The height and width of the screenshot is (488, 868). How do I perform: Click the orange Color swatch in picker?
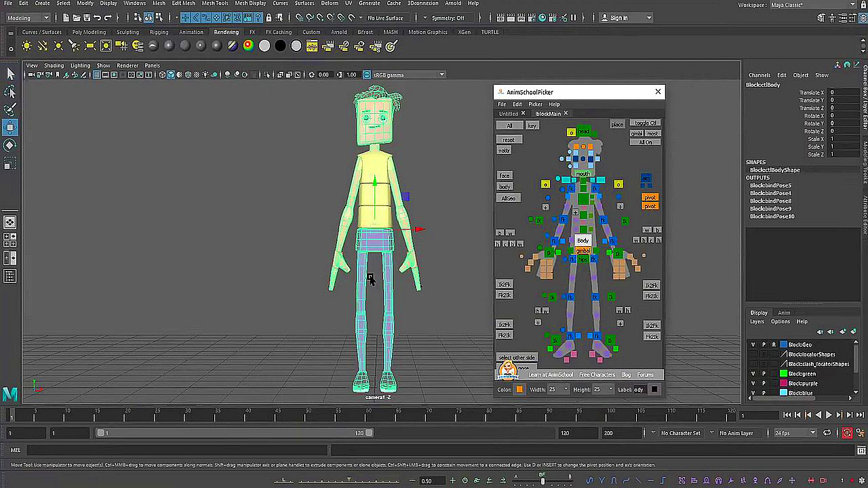[x=519, y=390]
